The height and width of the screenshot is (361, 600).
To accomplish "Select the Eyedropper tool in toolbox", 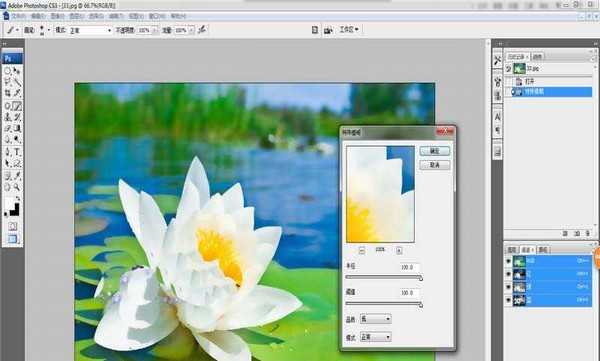I will (17, 176).
